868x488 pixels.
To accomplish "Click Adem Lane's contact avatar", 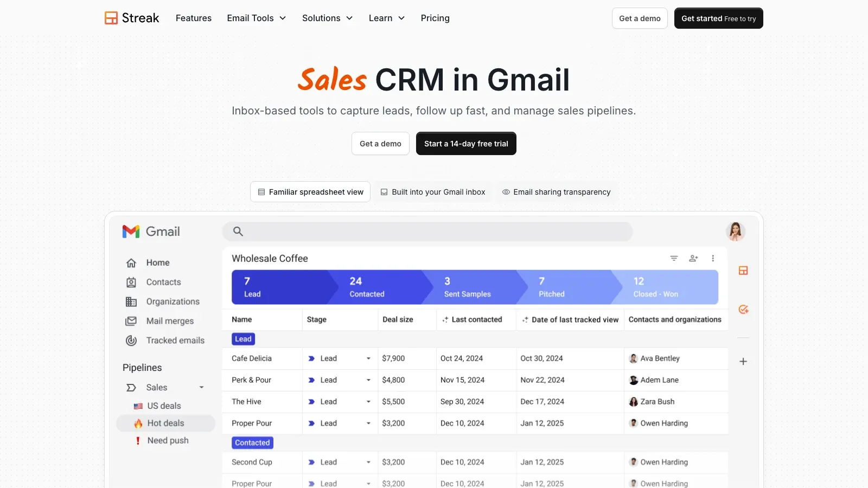I will coord(633,380).
